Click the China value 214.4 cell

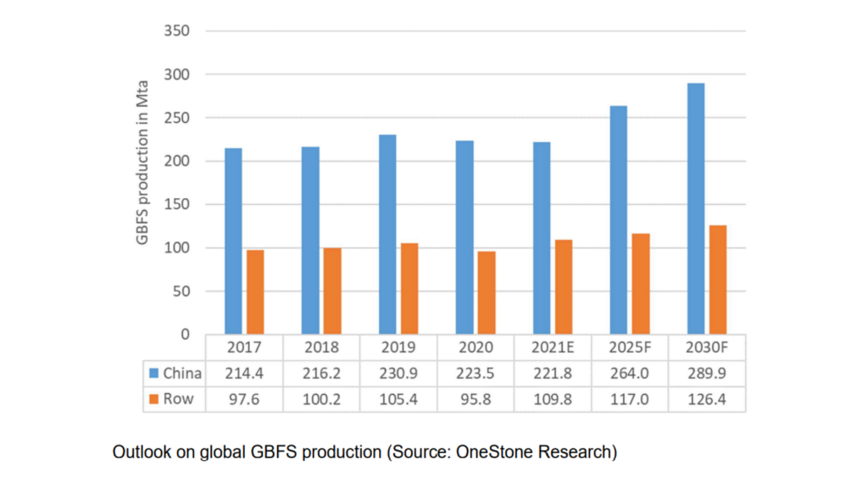(244, 374)
